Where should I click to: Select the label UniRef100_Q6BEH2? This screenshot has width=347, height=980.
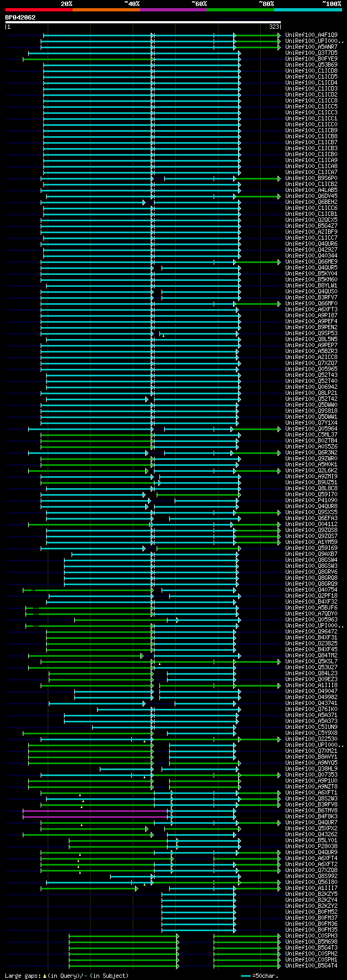[x=311, y=202]
